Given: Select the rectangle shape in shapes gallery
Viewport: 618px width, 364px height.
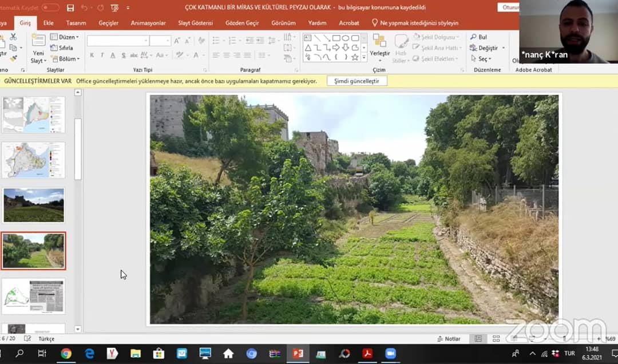Looking at the screenshot, I should [336, 38].
